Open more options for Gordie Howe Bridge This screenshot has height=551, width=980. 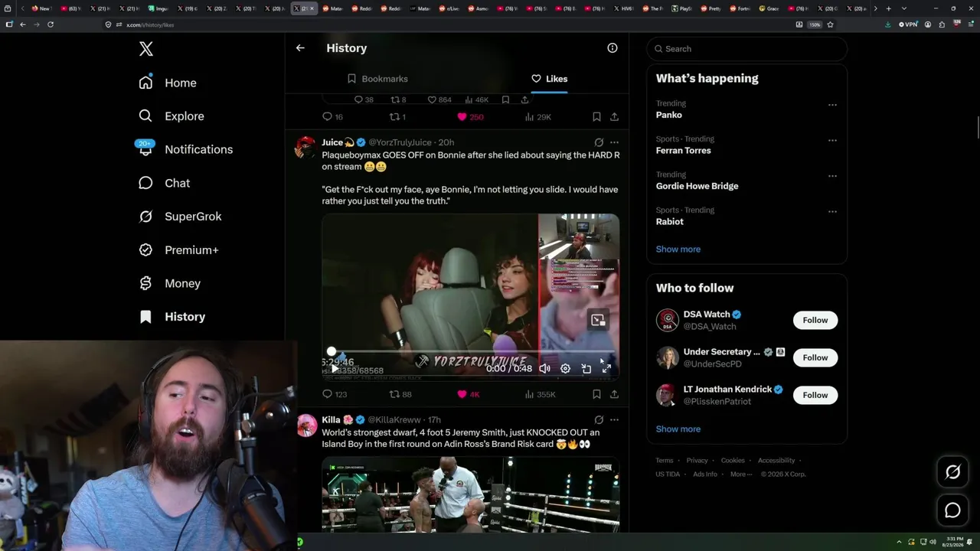click(832, 176)
